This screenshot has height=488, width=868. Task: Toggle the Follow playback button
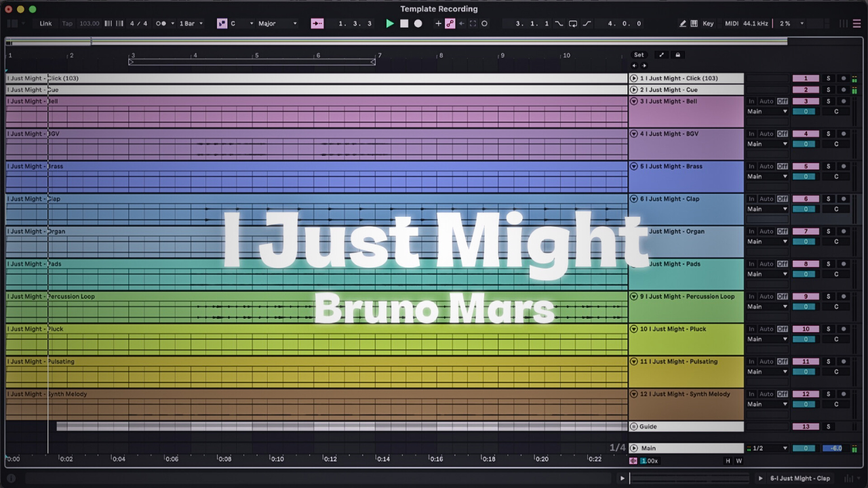(317, 24)
